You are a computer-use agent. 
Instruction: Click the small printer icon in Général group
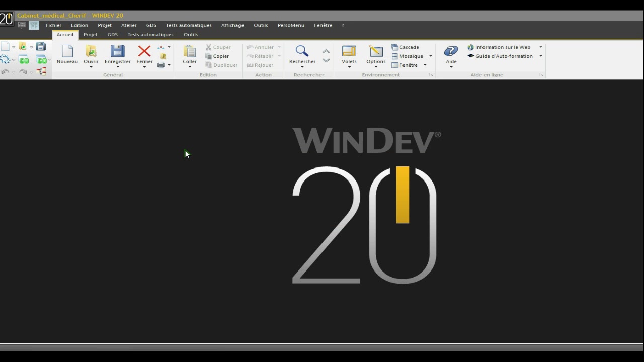click(x=161, y=65)
